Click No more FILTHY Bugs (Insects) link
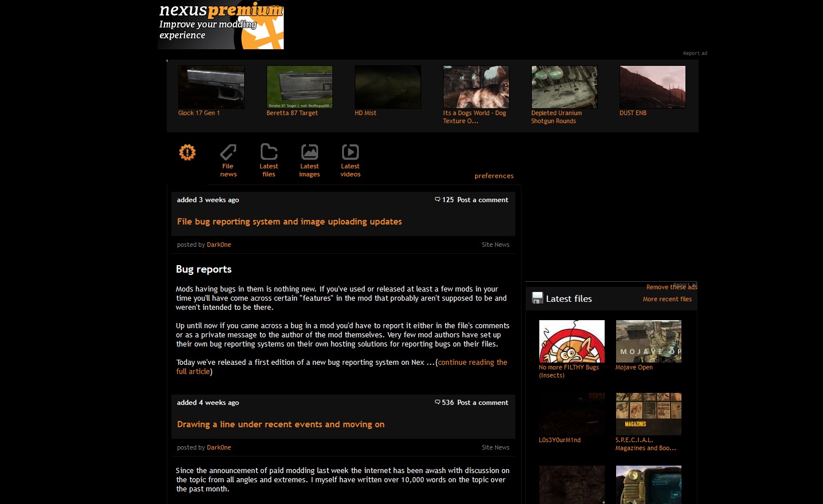The image size is (823, 504). point(569,371)
